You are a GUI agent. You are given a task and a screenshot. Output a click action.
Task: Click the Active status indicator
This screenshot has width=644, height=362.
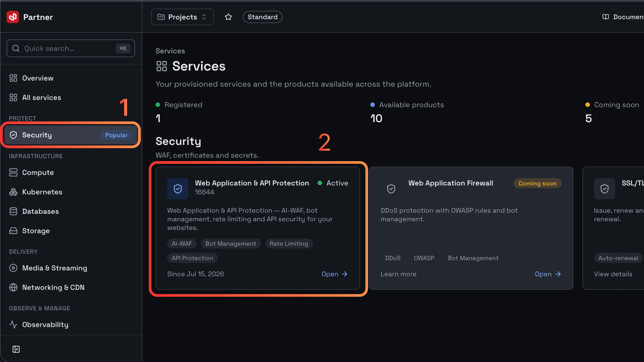(x=333, y=183)
